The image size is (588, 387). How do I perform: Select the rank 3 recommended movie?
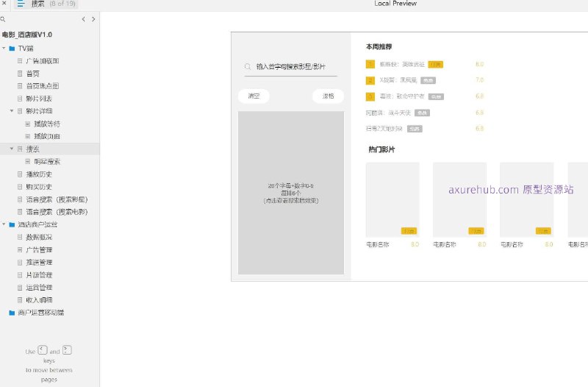tap(402, 96)
